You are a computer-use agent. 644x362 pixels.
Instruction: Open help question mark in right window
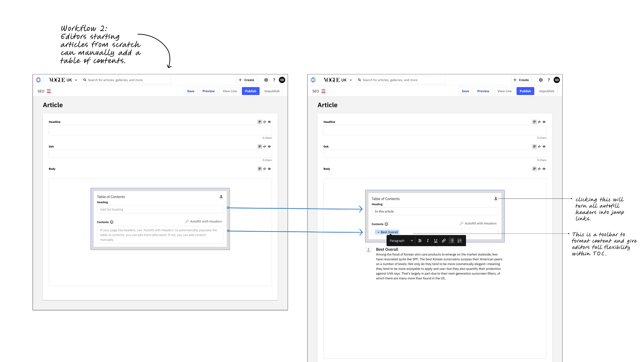tap(549, 80)
